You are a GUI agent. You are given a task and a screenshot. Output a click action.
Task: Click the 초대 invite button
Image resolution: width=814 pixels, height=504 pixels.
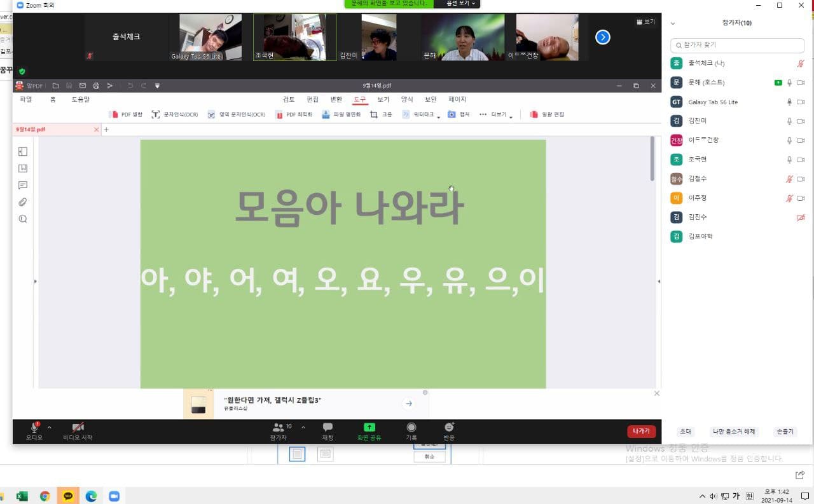[x=685, y=432]
